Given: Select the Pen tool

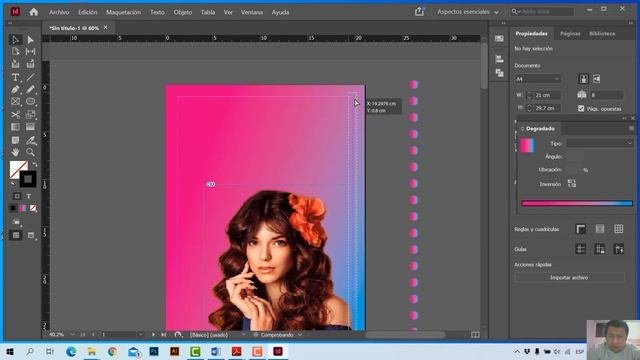Looking at the screenshot, I should [x=15, y=89].
